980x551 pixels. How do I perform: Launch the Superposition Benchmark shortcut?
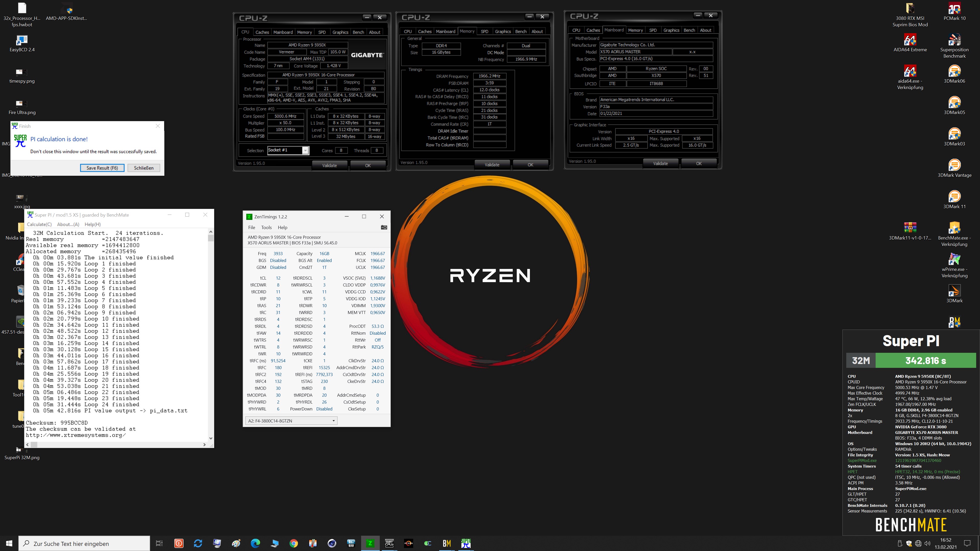[x=954, y=46]
